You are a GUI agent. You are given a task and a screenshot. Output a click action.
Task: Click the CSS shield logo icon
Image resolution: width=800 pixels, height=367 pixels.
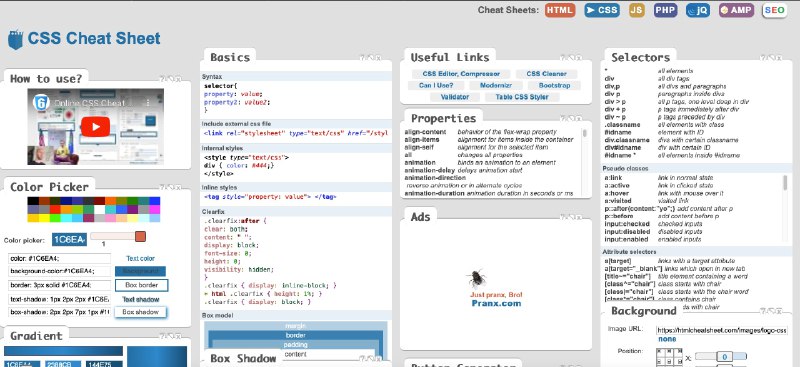click(x=15, y=40)
